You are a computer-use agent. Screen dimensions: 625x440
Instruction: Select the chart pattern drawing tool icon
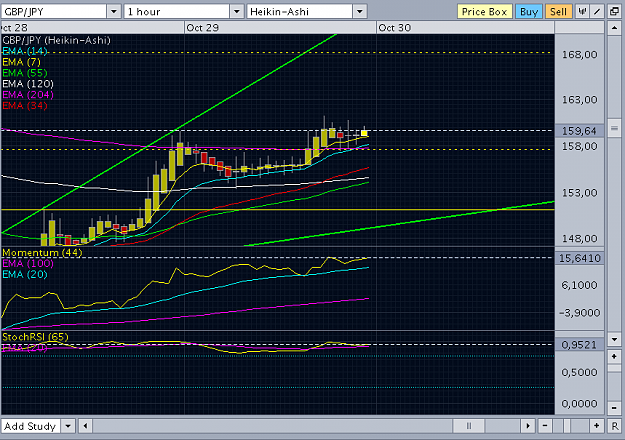point(582,12)
